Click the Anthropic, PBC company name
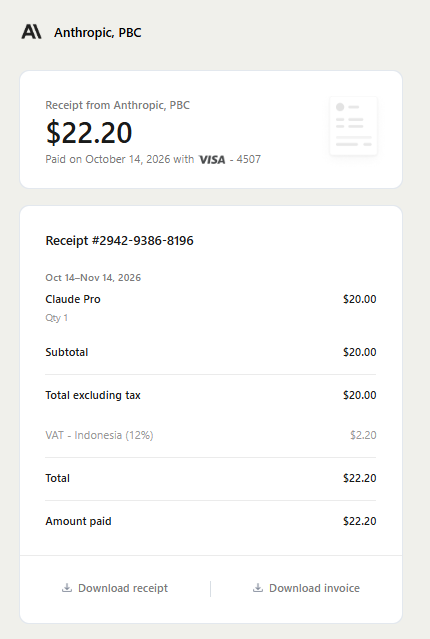Viewport: 430px width, 639px height. point(98,33)
